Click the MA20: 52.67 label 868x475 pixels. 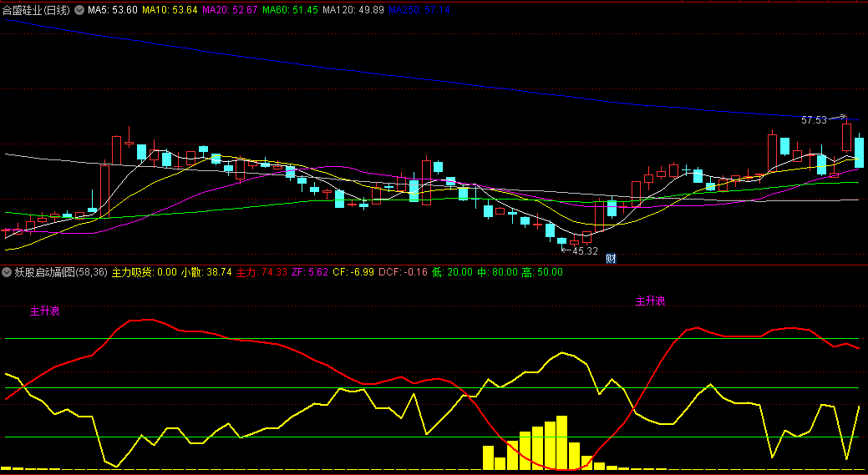pyautogui.click(x=230, y=10)
